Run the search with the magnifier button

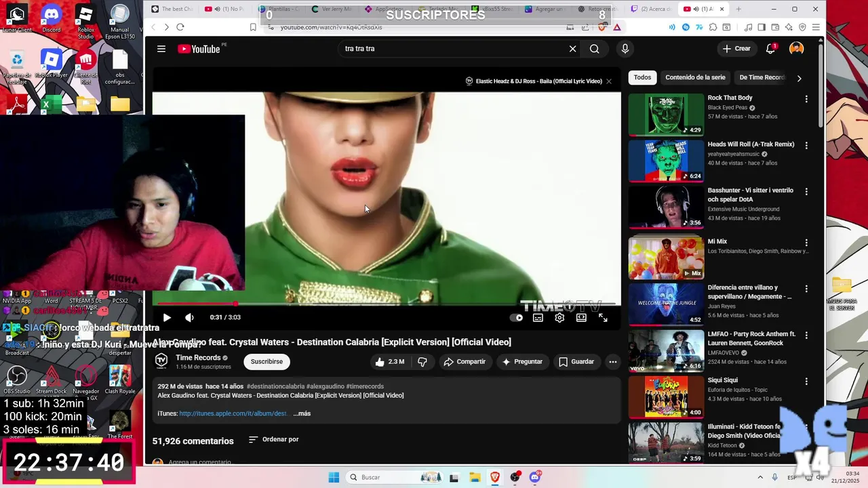pos(594,49)
